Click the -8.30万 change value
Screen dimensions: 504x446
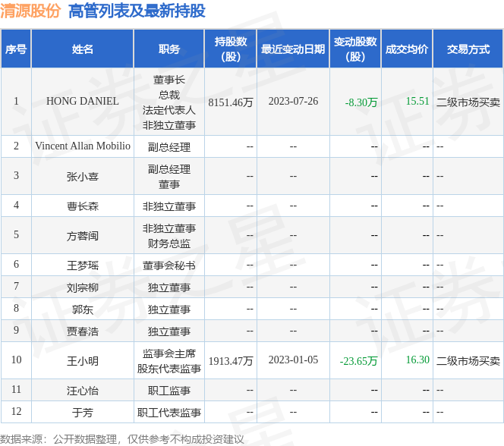tap(361, 102)
